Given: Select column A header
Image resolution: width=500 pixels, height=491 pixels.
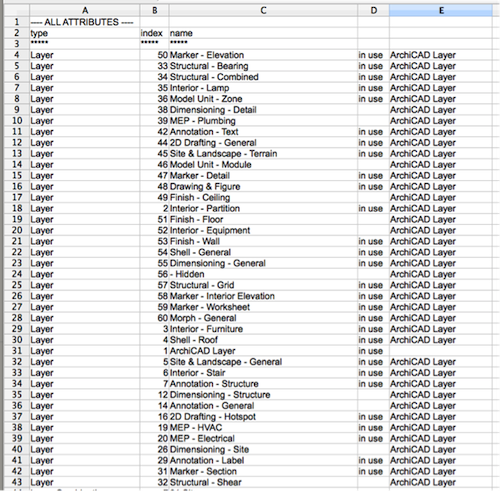Looking at the screenshot, I should [85, 11].
